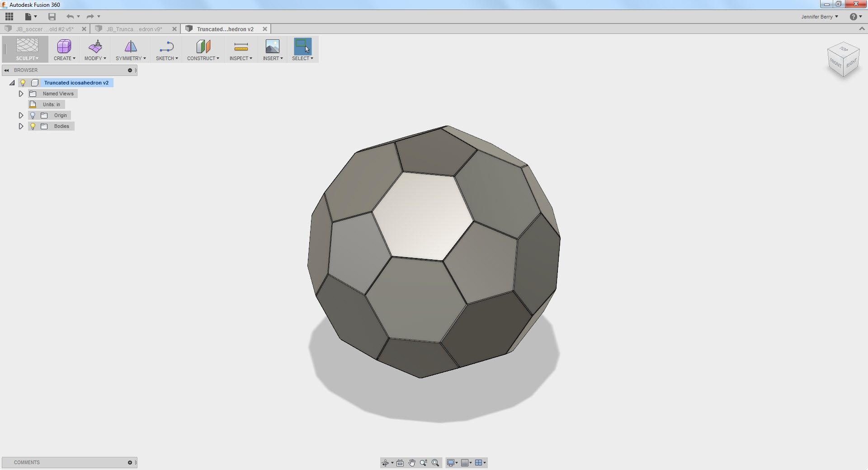This screenshot has width=868, height=470.
Task: Click the Select tool icon
Action: 302,47
